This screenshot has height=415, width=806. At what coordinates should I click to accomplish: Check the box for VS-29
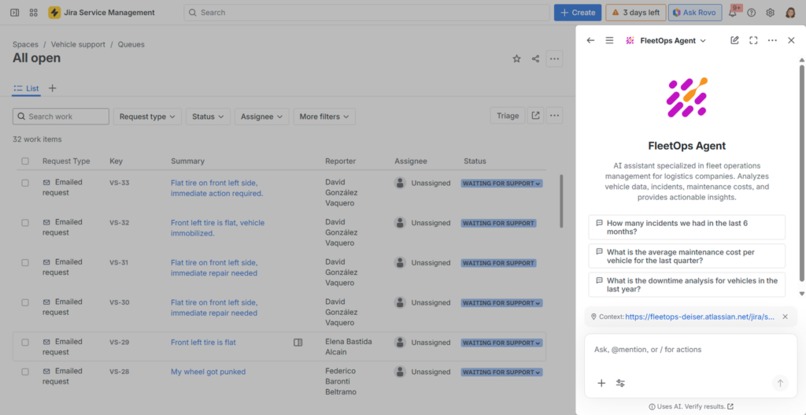[x=25, y=342]
